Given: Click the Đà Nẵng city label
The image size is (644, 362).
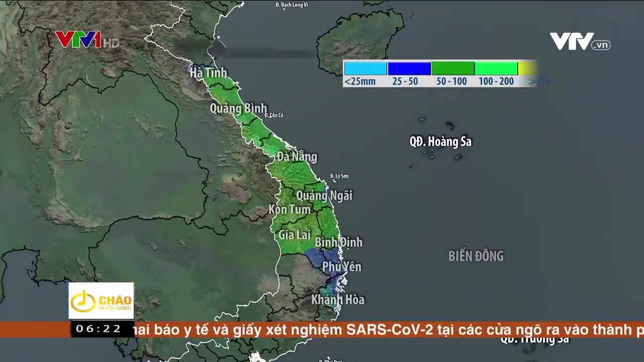Looking at the screenshot, I should (x=297, y=157).
